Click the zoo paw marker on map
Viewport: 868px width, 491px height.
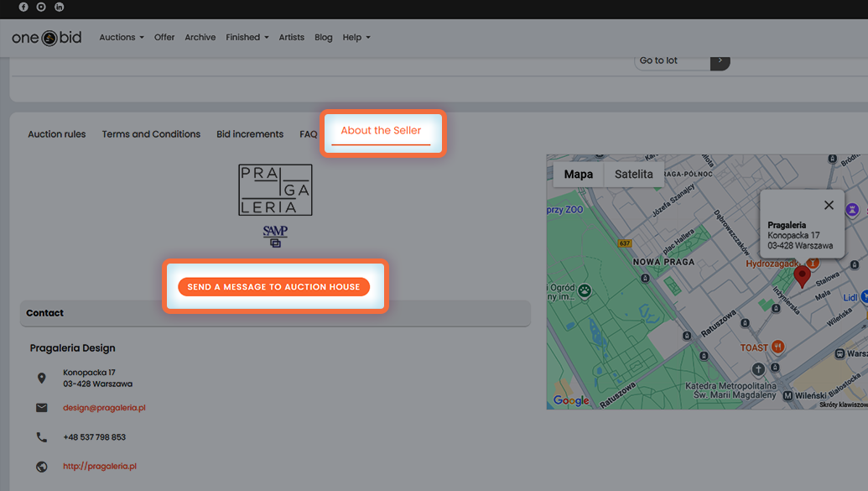click(585, 290)
